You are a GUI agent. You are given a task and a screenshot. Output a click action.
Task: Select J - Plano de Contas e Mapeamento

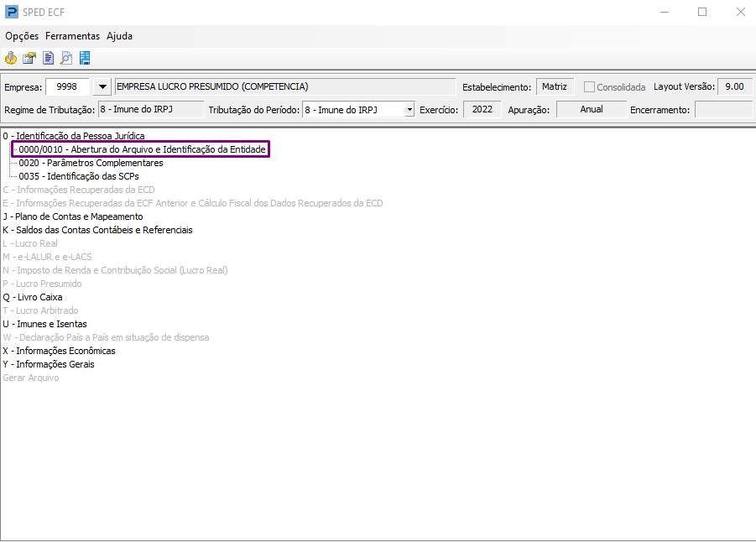pos(73,217)
